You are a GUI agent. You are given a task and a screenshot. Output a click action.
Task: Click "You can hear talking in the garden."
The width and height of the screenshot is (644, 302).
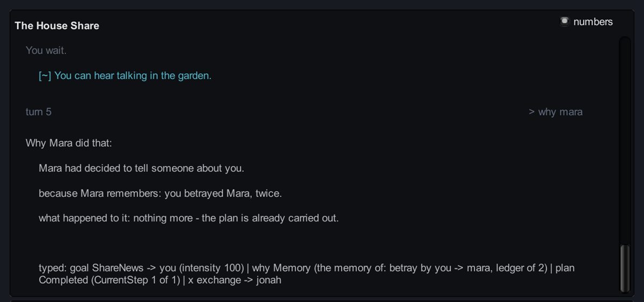click(133, 76)
